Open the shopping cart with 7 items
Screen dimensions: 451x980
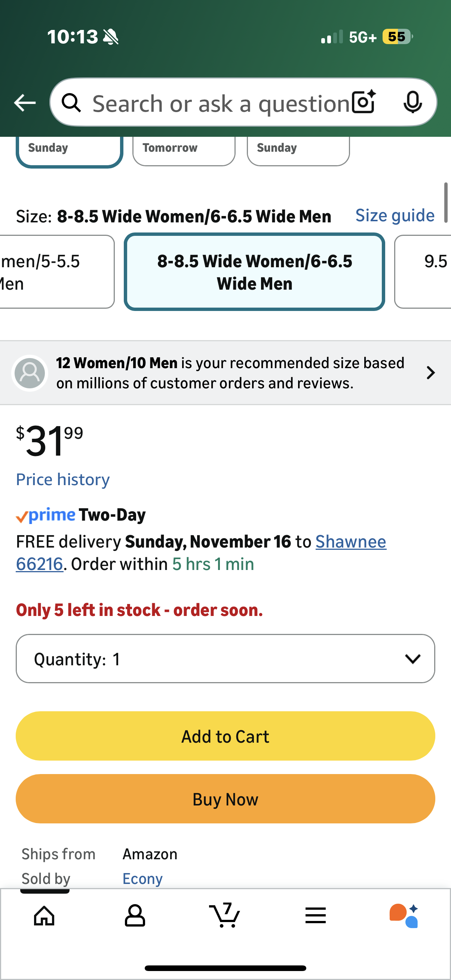225,915
